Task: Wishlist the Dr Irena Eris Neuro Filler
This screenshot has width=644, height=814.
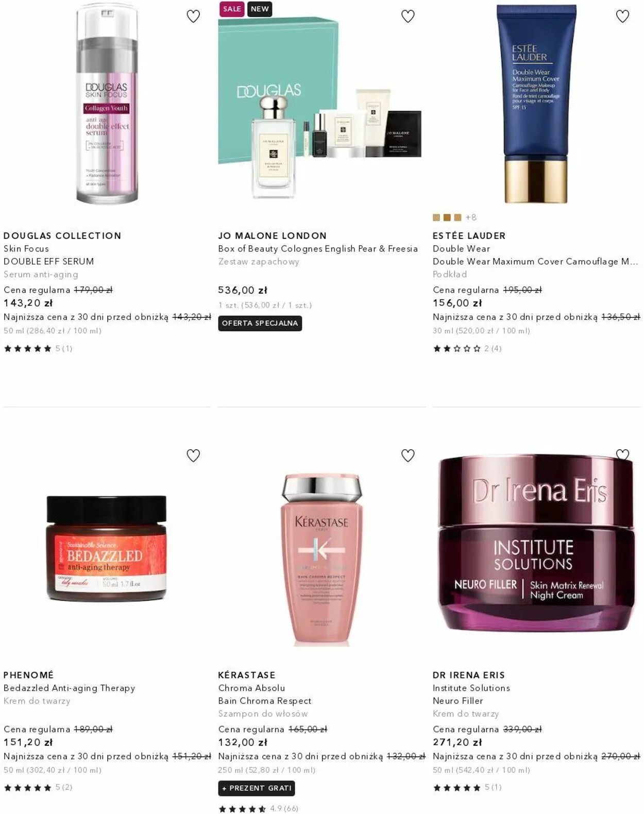Action: [623, 454]
